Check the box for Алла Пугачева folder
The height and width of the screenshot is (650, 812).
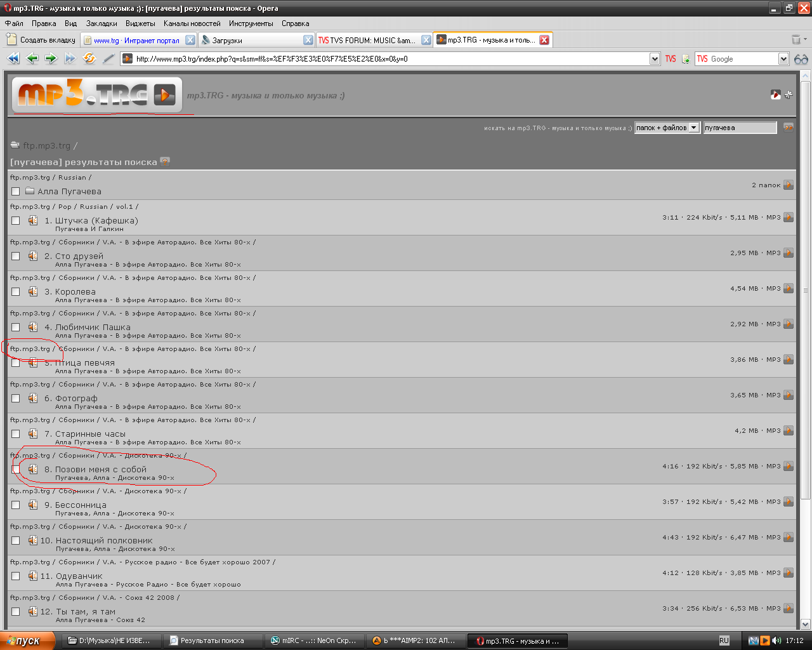(x=16, y=192)
